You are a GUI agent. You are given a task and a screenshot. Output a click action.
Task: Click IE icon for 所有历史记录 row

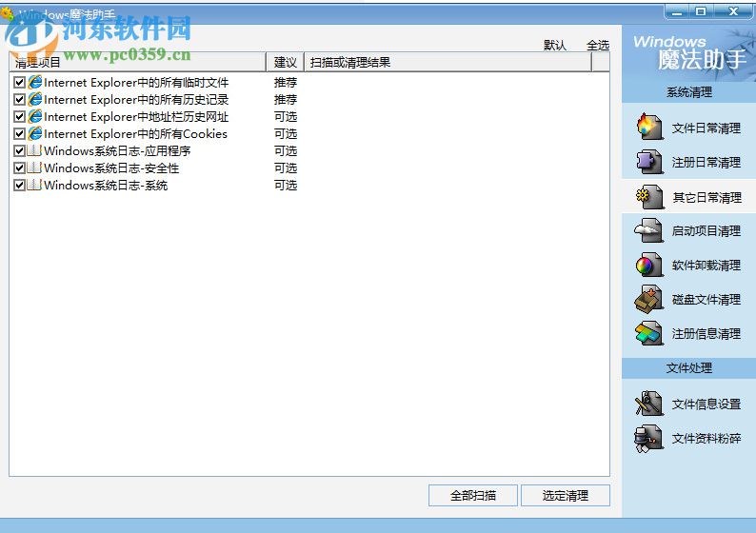point(34,99)
